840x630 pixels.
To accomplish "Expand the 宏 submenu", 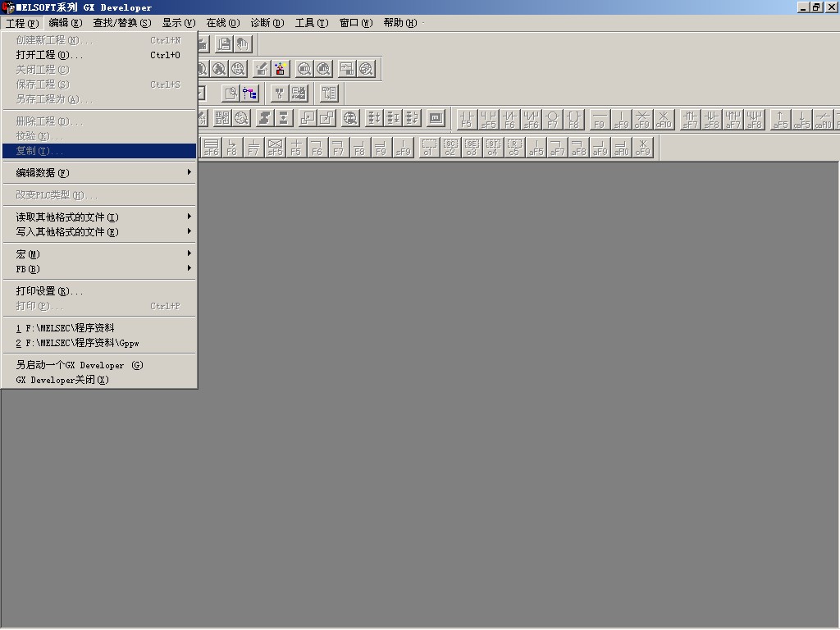I will [98, 254].
